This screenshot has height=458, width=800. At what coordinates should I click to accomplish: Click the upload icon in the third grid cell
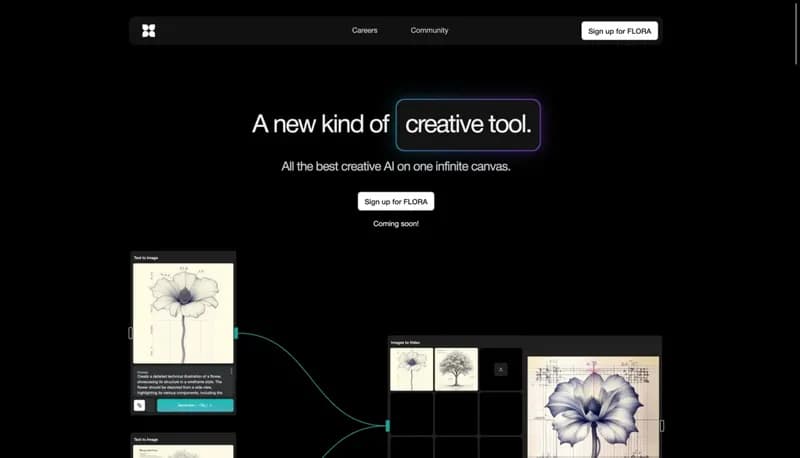point(501,369)
